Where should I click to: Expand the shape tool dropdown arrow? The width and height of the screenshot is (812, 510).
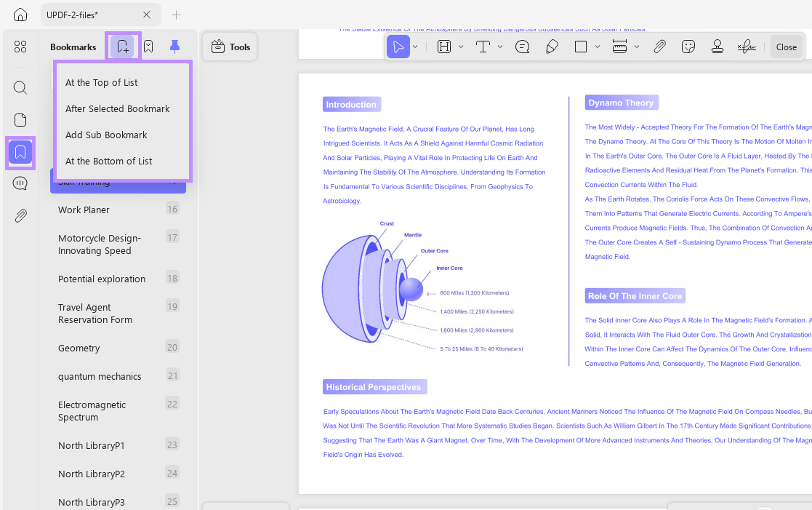pos(598,47)
